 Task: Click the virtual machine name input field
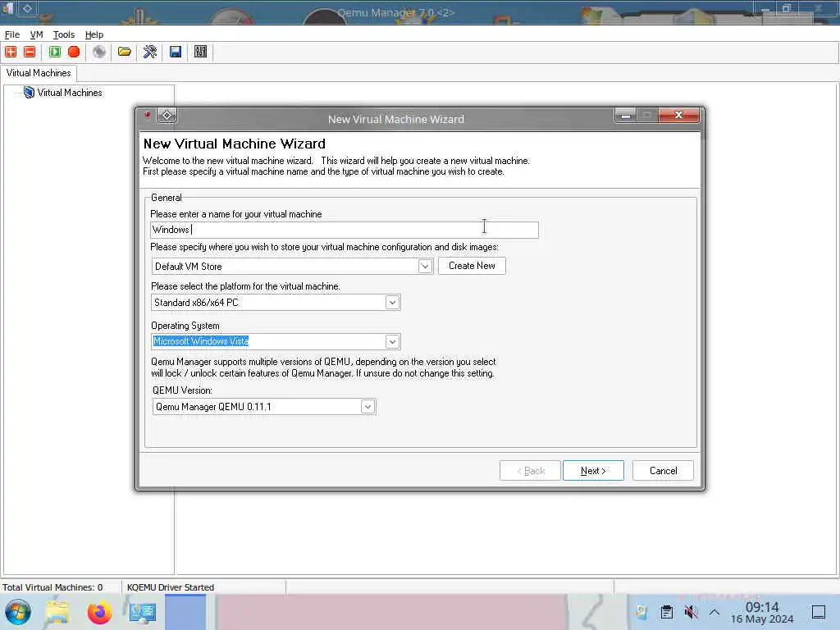point(344,230)
